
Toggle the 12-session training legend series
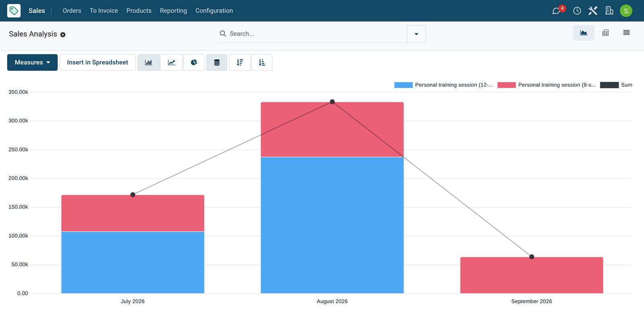click(444, 85)
